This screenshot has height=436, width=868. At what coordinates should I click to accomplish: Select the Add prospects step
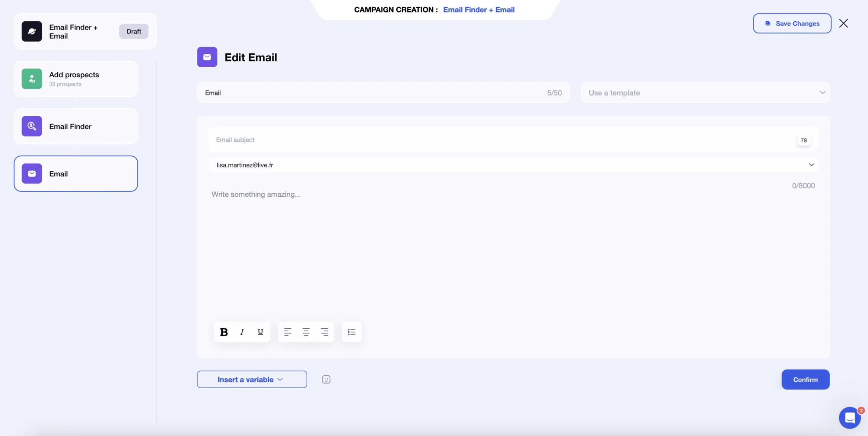point(76,79)
